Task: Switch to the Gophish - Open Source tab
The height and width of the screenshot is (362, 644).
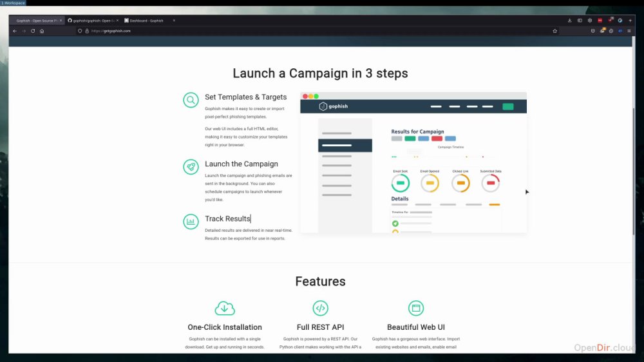Action: coord(37,20)
